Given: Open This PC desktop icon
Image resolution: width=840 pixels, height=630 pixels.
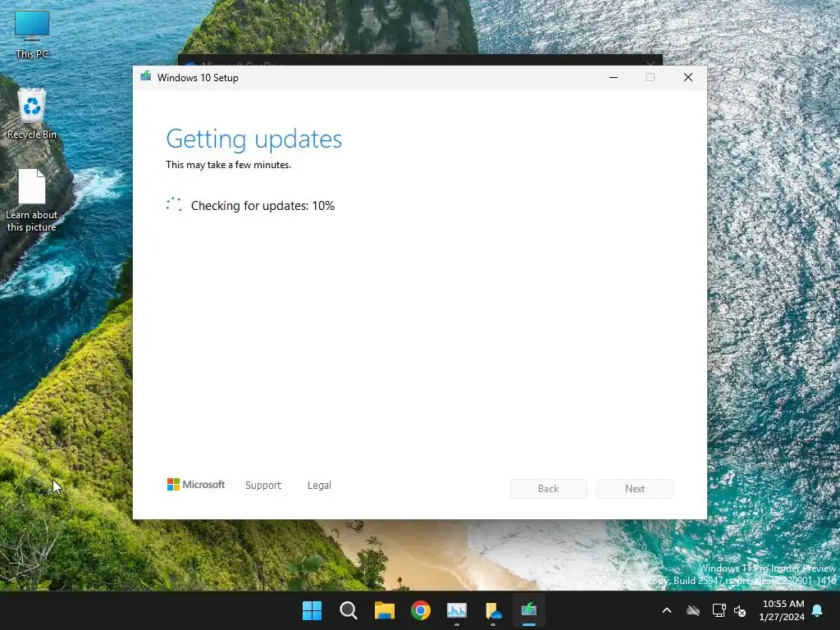Looking at the screenshot, I should (32, 34).
